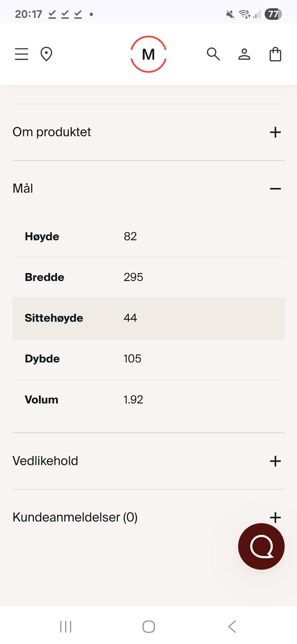Open the chat bubble button
The image size is (297, 644).
coord(261,546)
